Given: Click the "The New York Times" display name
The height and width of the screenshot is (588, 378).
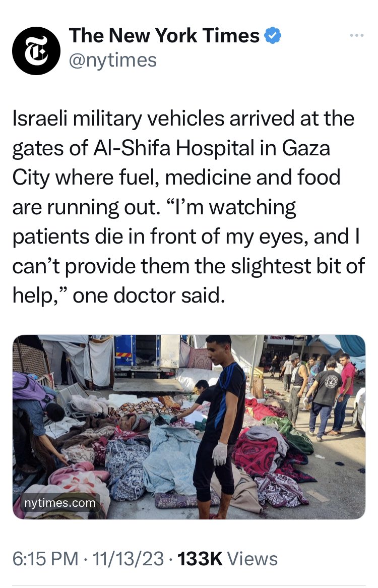Looking at the screenshot, I should pyautogui.click(x=164, y=36).
